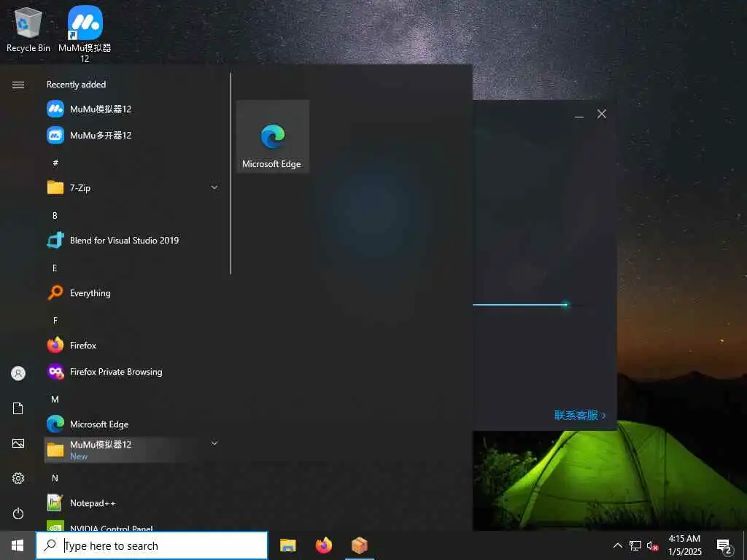This screenshot has width=747, height=560.
Task: Open the clock showing 4:15 AM
Action: (684, 545)
